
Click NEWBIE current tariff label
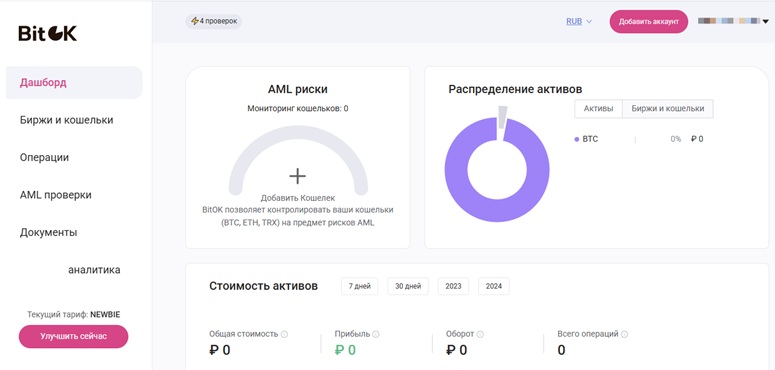pos(105,314)
